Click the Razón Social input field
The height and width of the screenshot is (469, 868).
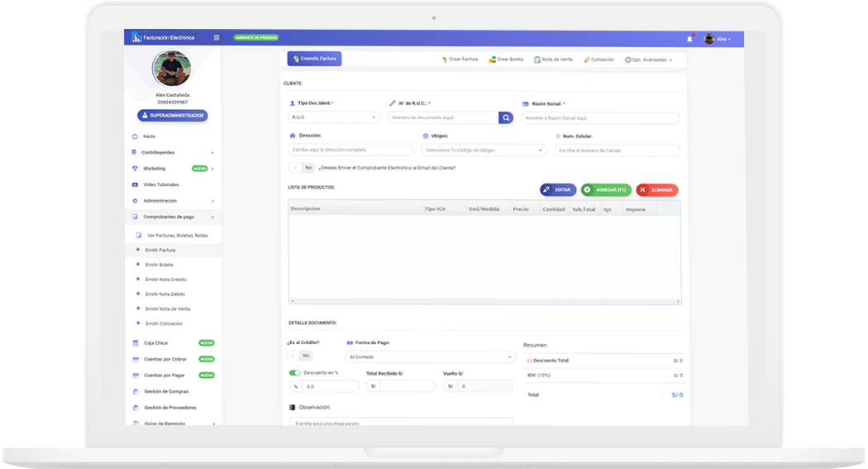pyautogui.click(x=600, y=118)
